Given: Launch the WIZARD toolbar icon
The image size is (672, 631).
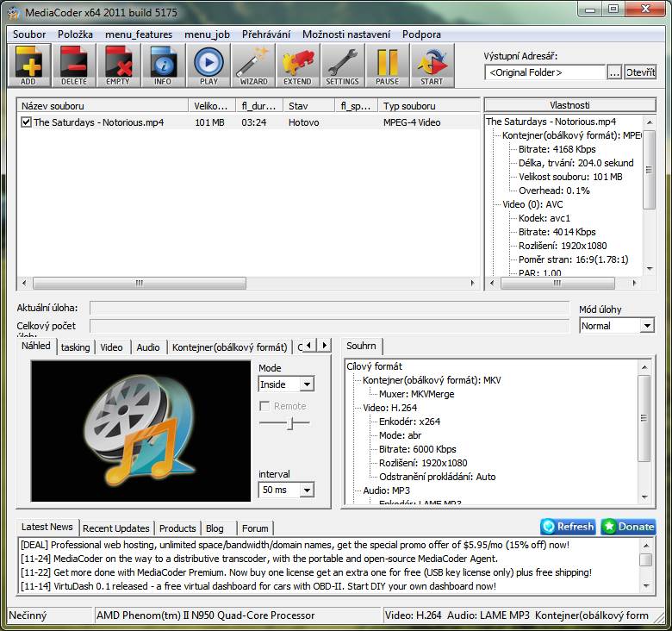Looking at the screenshot, I should click(253, 66).
